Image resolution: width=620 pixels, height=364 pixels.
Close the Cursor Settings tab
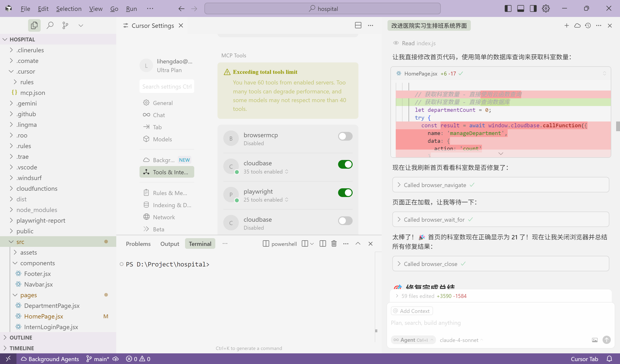coord(181,26)
